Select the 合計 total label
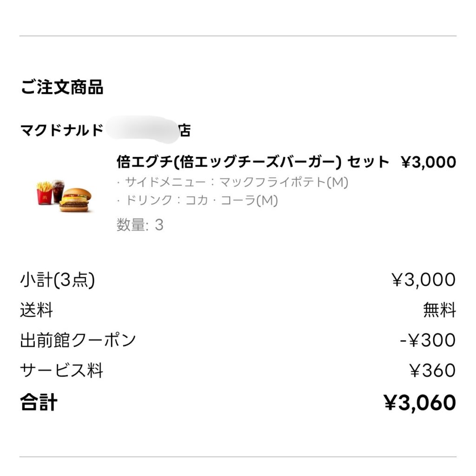Screen dimensions: 476x476 [39, 403]
